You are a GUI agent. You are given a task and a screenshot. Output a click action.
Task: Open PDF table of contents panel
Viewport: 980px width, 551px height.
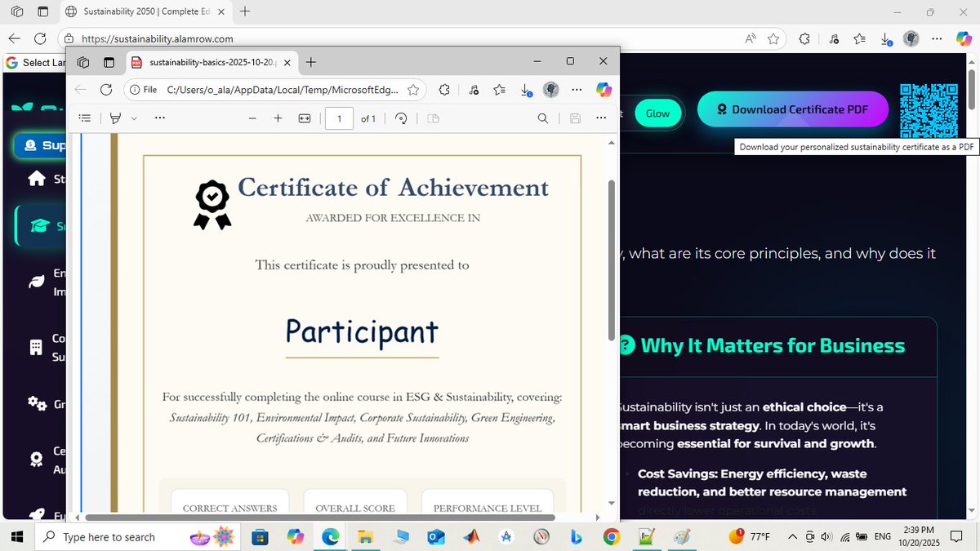coord(84,118)
